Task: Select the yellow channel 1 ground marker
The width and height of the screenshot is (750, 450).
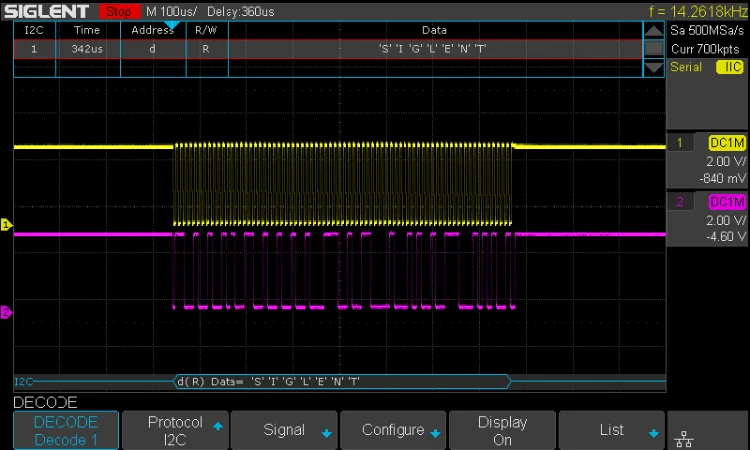Action: point(5,224)
